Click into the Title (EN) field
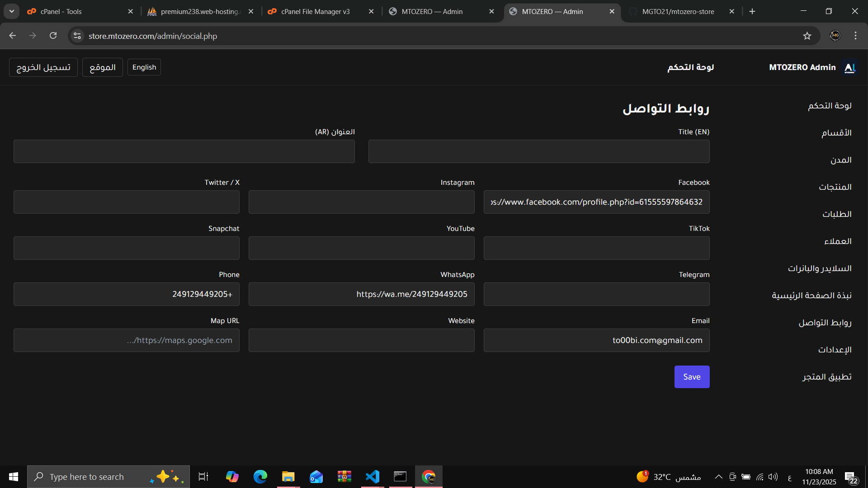Image resolution: width=868 pixels, height=488 pixels. [x=538, y=151]
